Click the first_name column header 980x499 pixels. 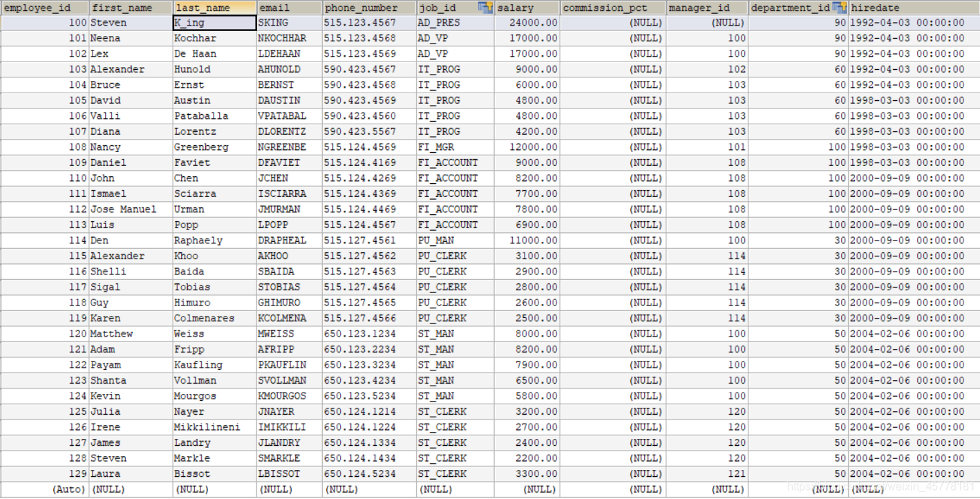coord(131,8)
